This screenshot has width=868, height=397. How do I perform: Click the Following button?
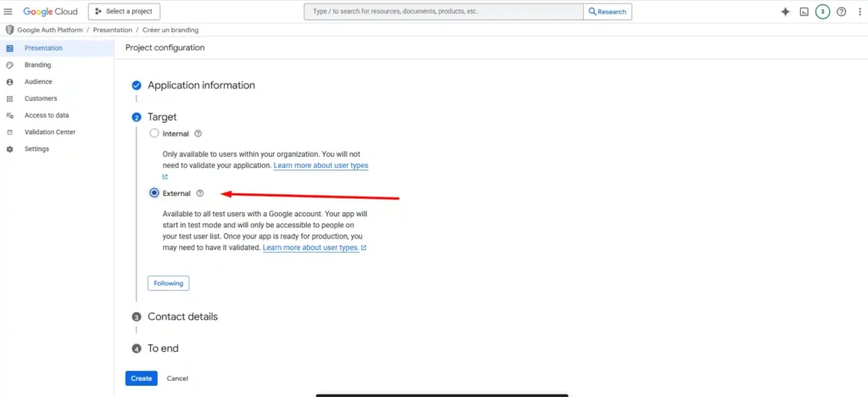168,283
